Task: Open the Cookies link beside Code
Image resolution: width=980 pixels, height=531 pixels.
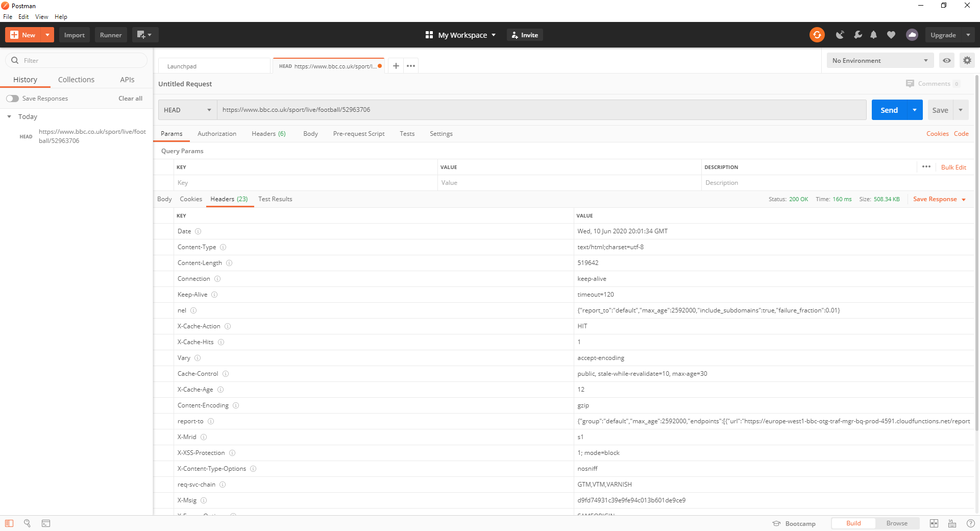Action: (938, 134)
